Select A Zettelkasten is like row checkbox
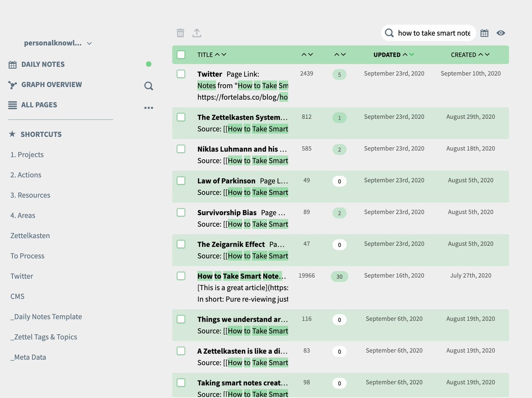Screen dimensions: 532x398 (181, 351)
